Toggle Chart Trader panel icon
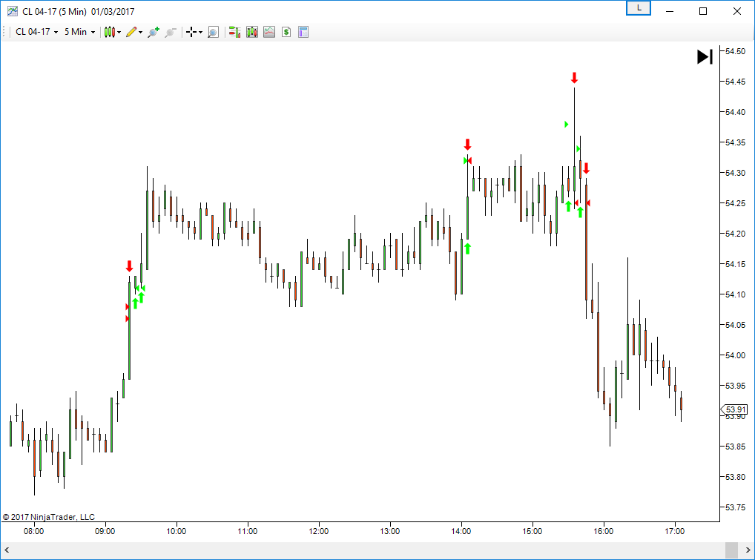This screenshot has width=755, height=560. tap(234, 32)
